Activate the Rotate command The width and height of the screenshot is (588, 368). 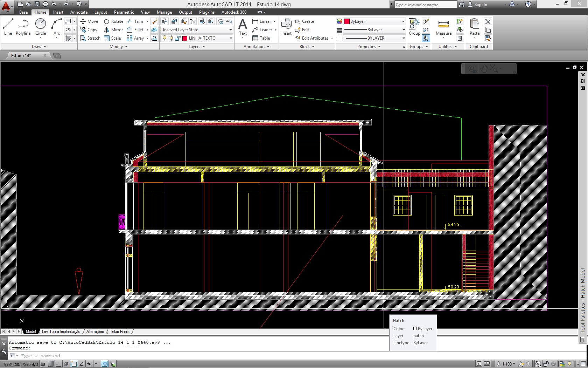(x=113, y=21)
